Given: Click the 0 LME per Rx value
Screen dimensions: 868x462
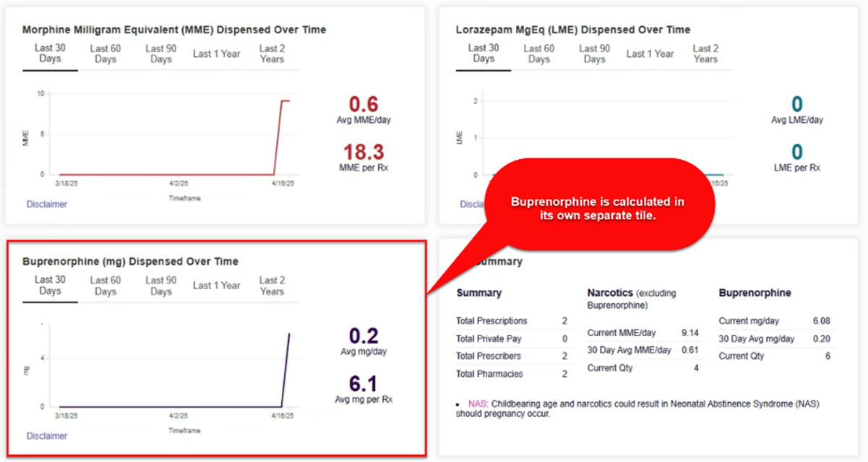Looking at the screenshot, I should click(797, 152).
